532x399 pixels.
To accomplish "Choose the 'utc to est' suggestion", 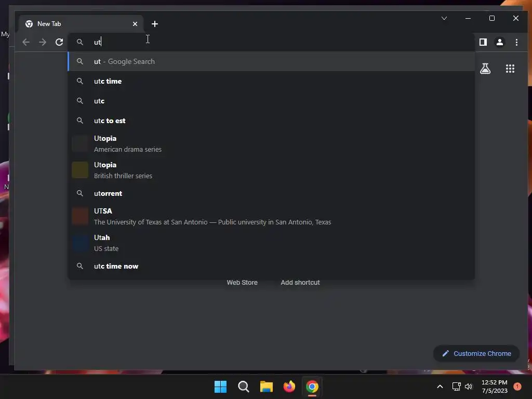I will (271, 121).
